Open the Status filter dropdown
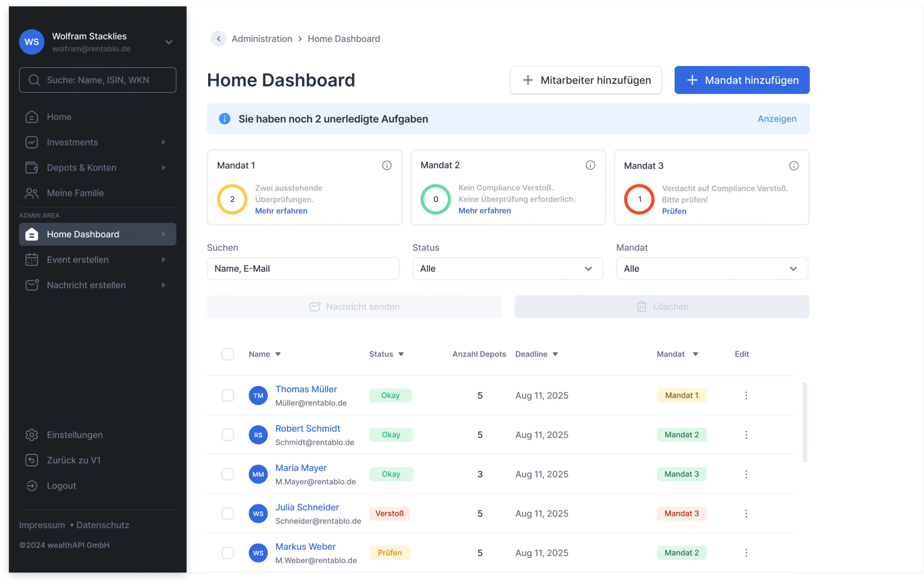The image size is (924, 584). tap(507, 269)
